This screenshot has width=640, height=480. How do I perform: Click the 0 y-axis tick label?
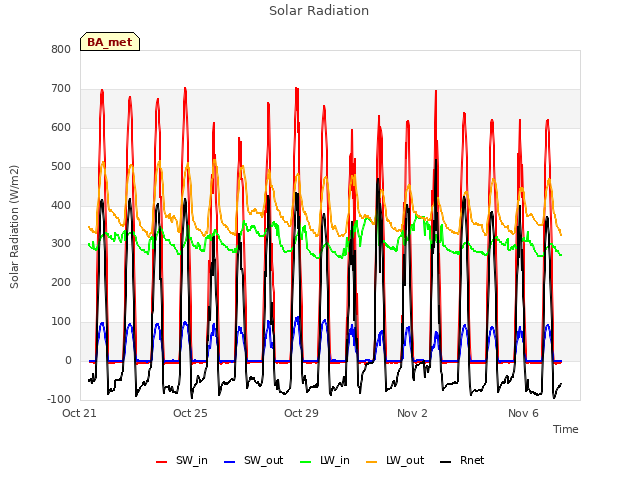(x=68, y=361)
